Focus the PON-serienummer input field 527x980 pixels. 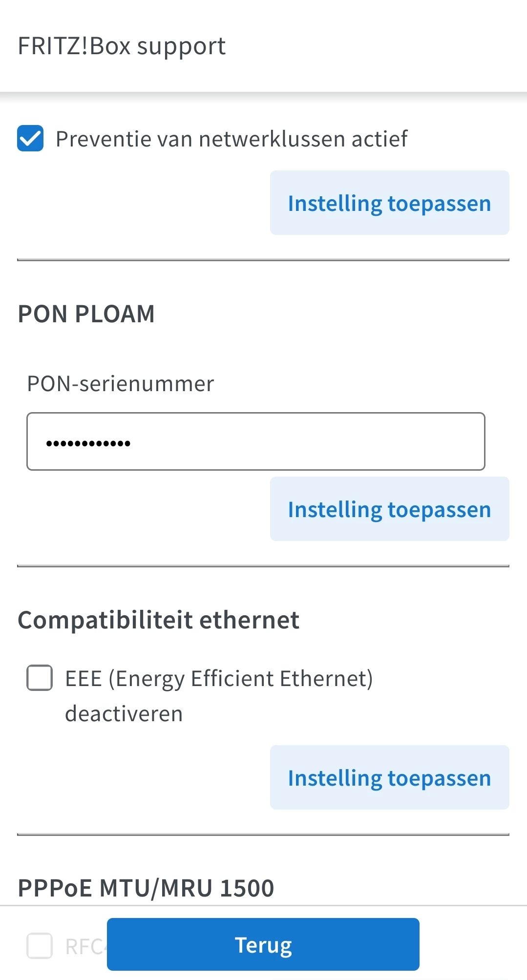pos(255,441)
